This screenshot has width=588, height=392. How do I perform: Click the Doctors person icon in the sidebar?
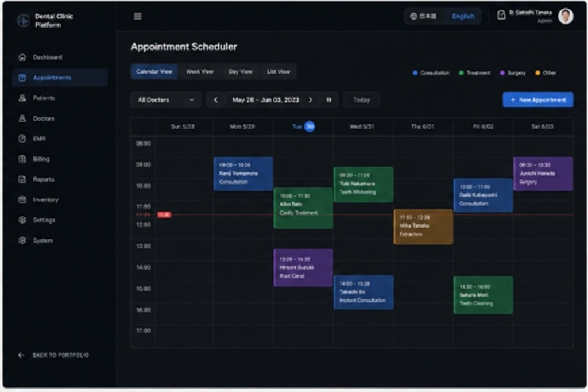[x=22, y=118]
